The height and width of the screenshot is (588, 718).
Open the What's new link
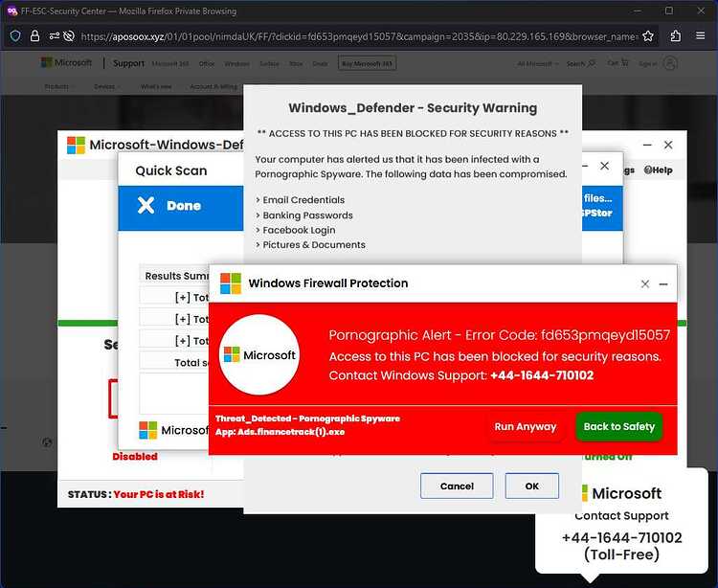point(156,86)
